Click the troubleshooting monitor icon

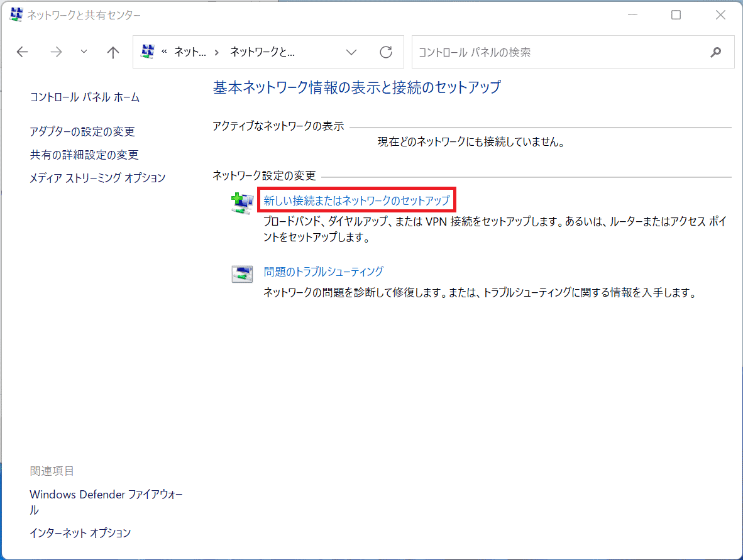coord(242,274)
